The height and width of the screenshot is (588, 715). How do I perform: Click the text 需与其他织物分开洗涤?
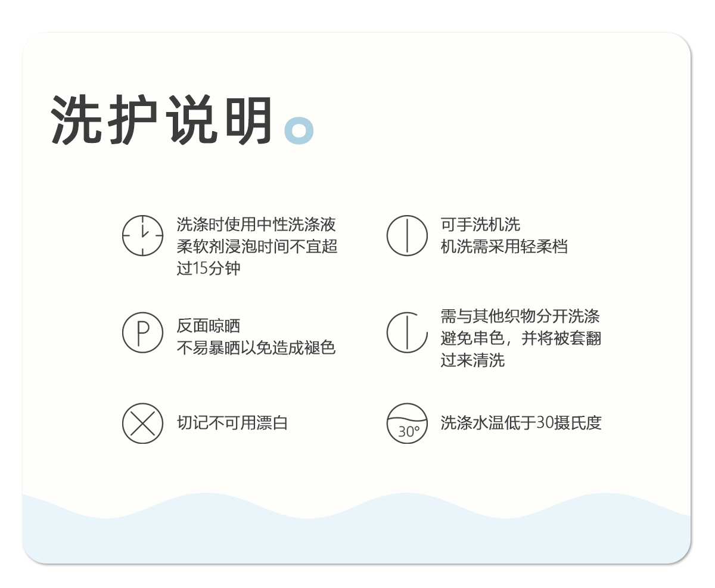520,316
